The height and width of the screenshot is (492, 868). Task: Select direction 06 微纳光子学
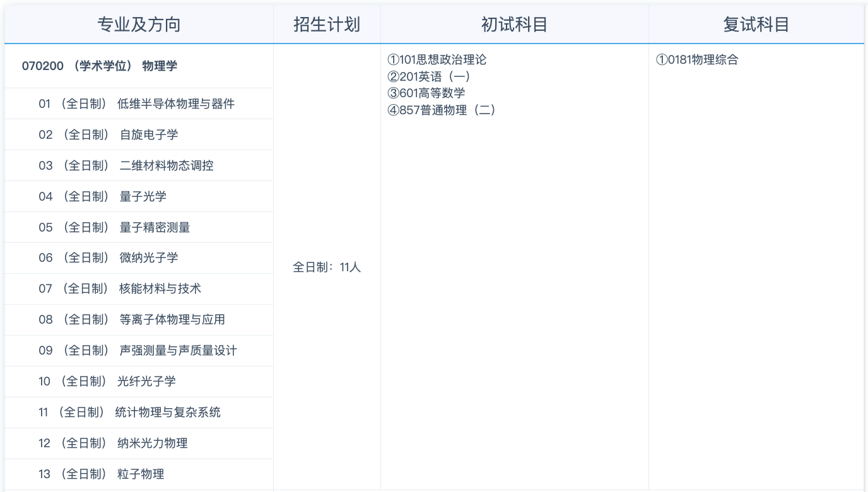139,259
